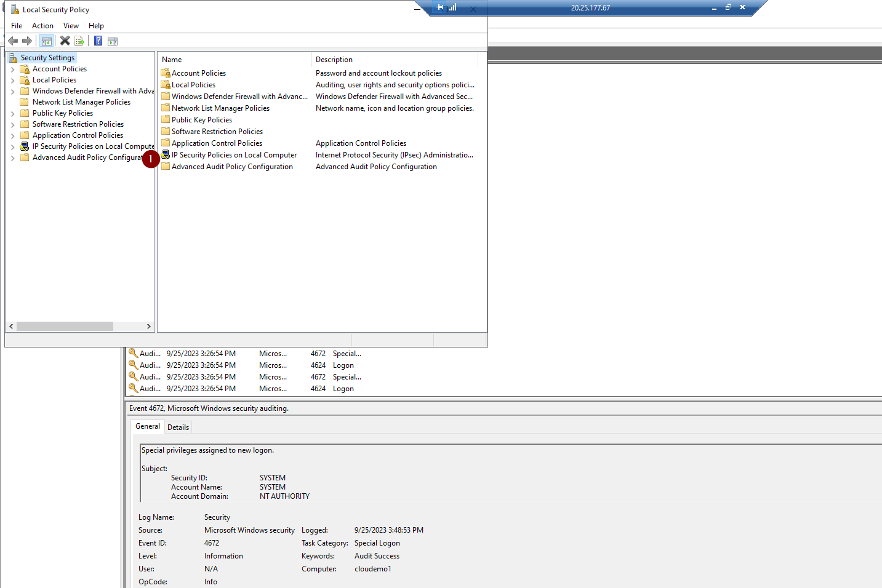Screen dimensions: 882x588
Task: Click the Public Key Policies icon in Name list
Action: 166,120
